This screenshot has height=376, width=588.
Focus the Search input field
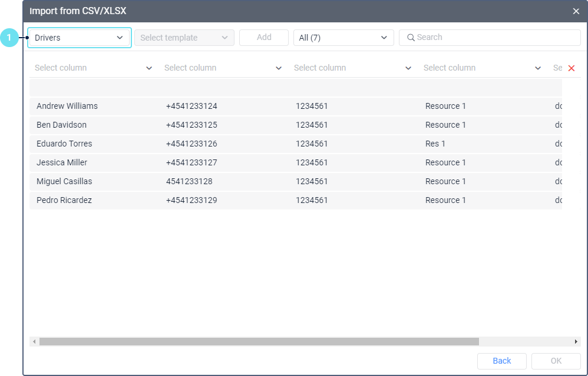tap(495, 38)
